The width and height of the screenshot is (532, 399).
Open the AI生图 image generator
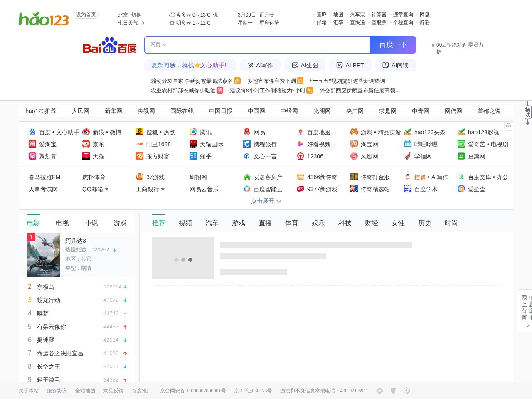coord(305,65)
